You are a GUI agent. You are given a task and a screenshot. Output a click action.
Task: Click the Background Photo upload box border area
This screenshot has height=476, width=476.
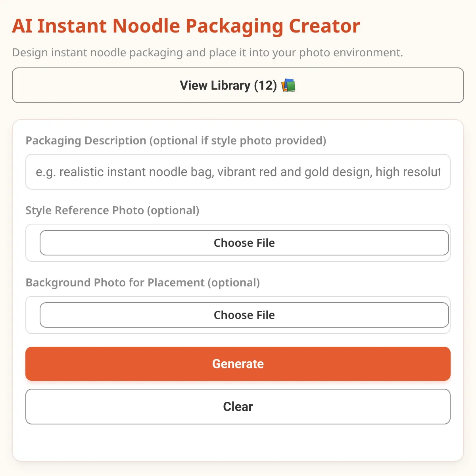tap(33, 315)
